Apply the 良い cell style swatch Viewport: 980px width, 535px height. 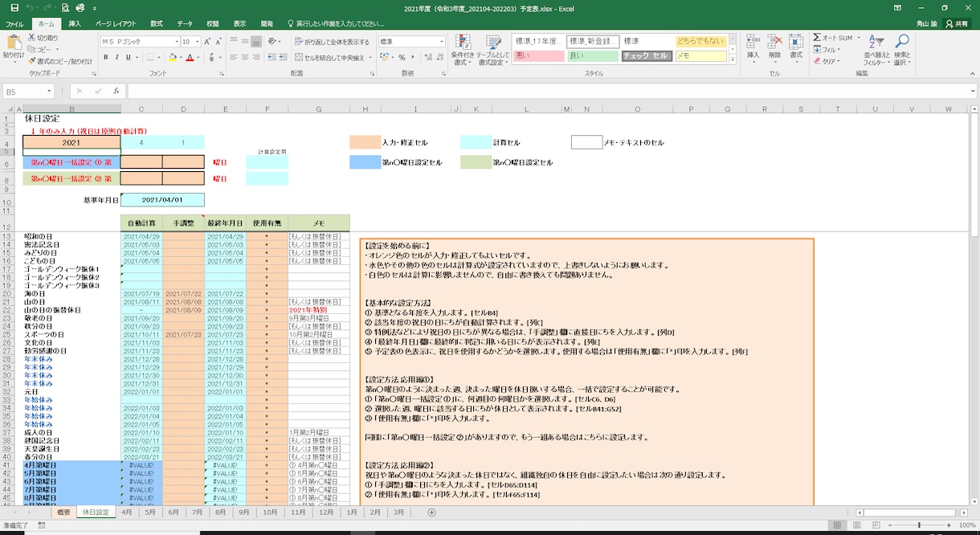pyautogui.click(x=593, y=55)
